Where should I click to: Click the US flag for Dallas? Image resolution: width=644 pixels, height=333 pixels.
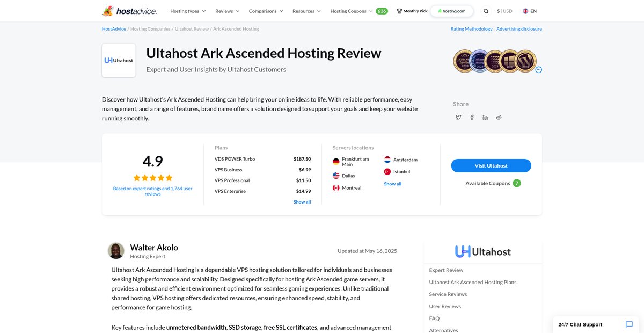point(336,176)
